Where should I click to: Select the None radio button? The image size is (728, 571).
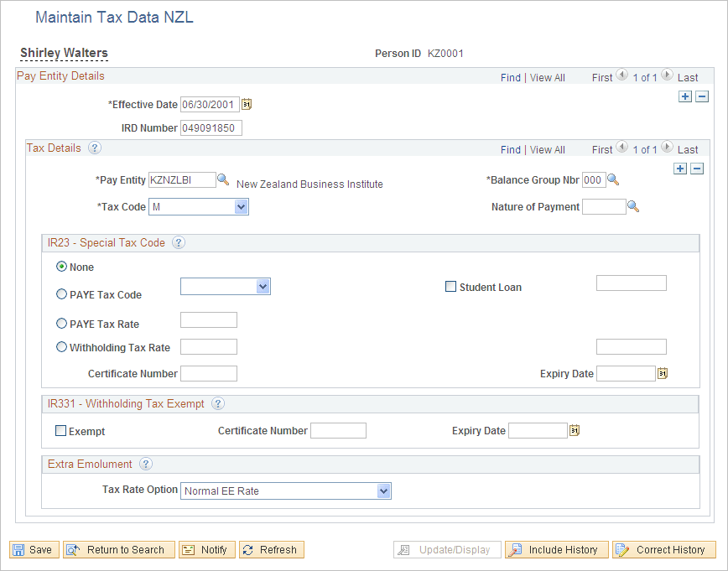(x=61, y=267)
